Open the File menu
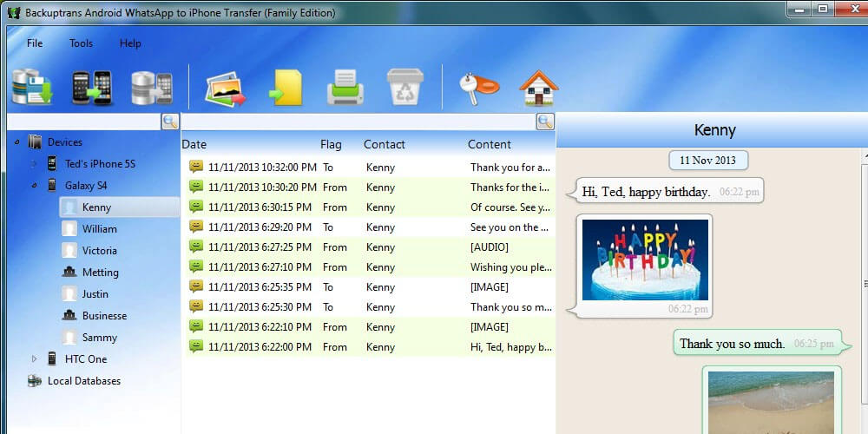Viewport: 868px width, 434px height. [x=35, y=43]
